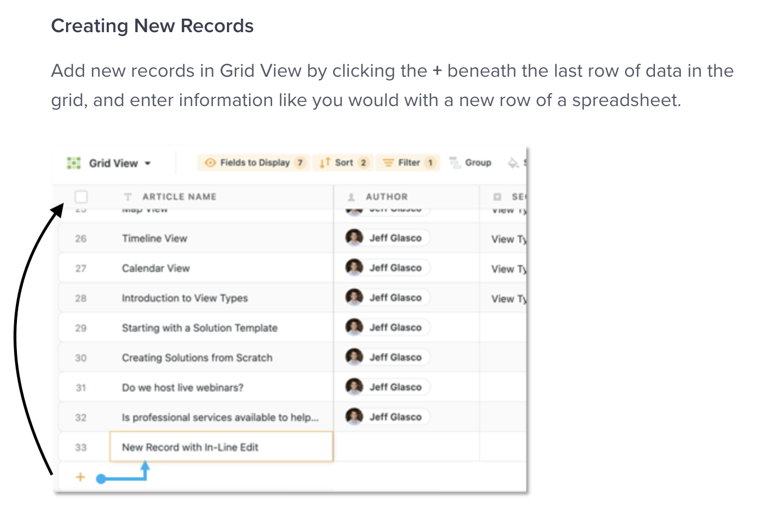Click the text-type icon beside Article Name

(128, 197)
